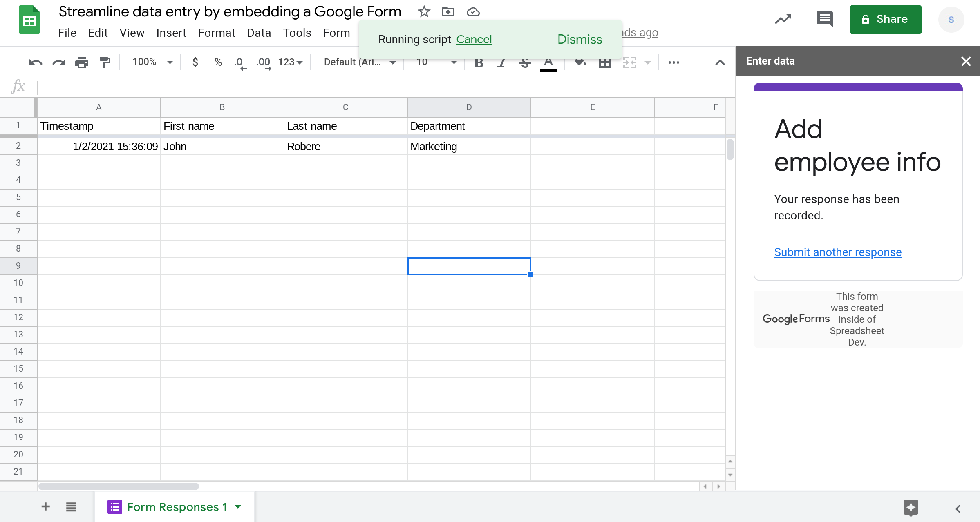Image resolution: width=980 pixels, height=522 pixels.
Task: Toggle collapse toolbar arrow
Action: [x=720, y=62]
